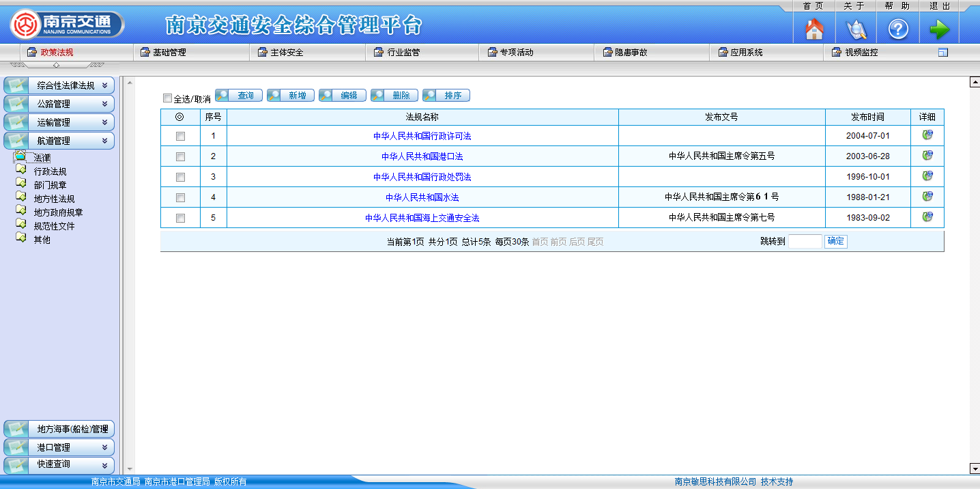Click the 部门规章 folder icon in sidebar
This screenshot has width=980, height=489.
pyautogui.click(x=21, y=184)
